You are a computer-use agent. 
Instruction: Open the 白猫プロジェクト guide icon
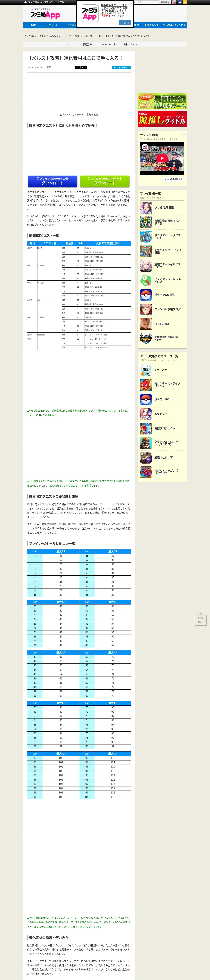(x=146, y=428)
